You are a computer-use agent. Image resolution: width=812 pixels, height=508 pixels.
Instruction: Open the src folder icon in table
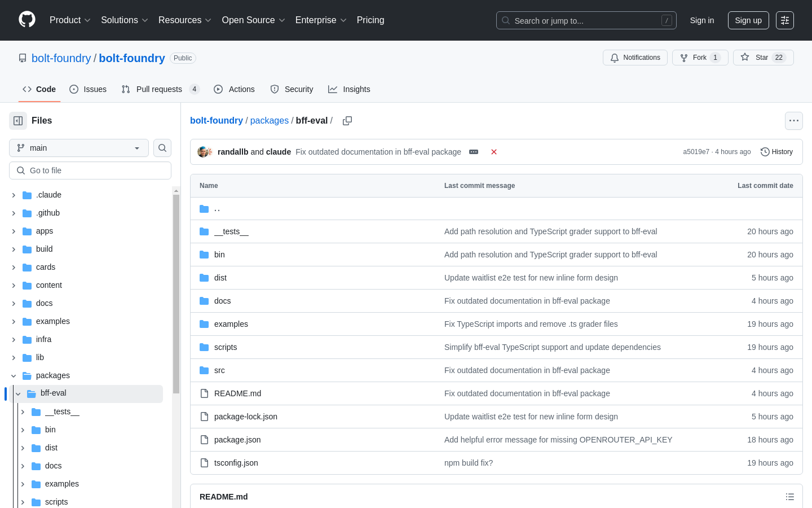click(x=204, y=370)
